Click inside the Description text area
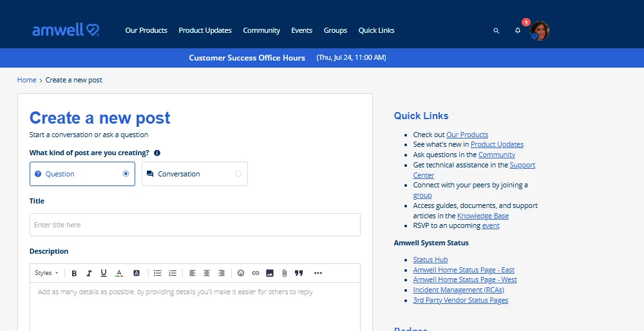Viewport: 644px width, 331px height. click(195, 307)
